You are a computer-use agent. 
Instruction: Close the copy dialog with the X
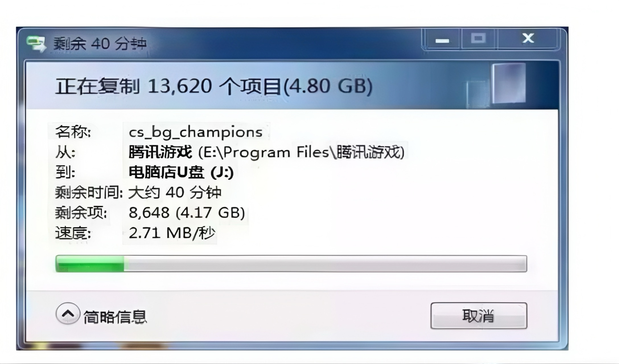(528, 39)
